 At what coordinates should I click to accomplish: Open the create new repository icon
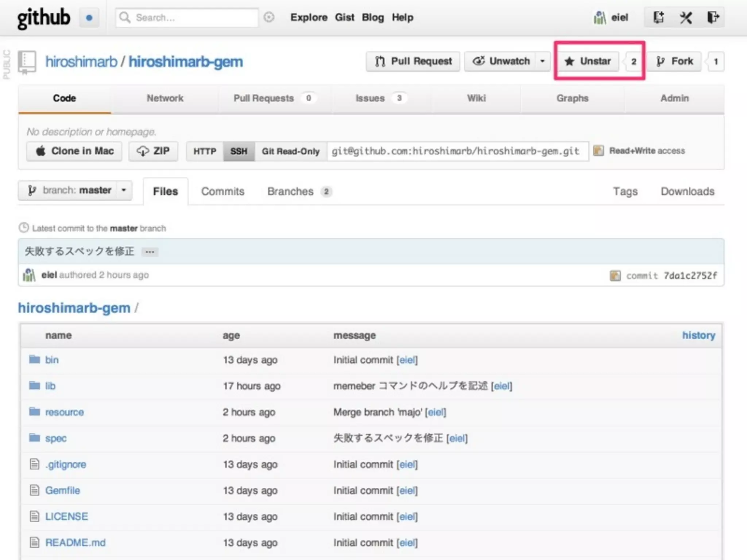pyautogui.click(x=658, y=17)
